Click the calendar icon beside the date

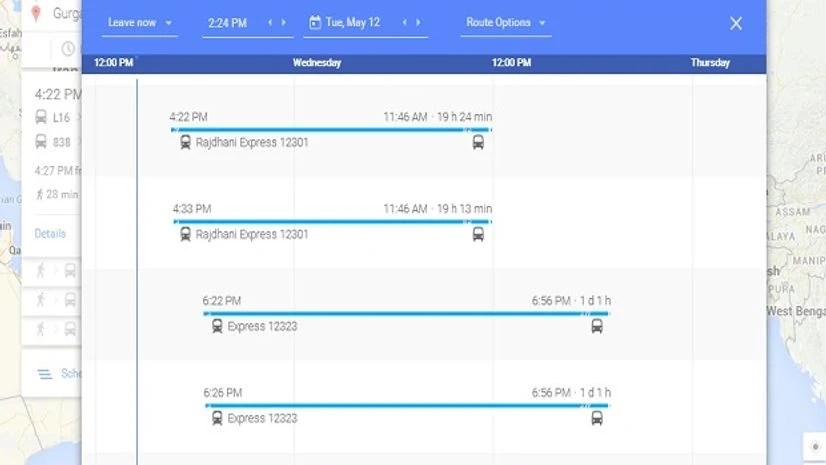point(315,22)
